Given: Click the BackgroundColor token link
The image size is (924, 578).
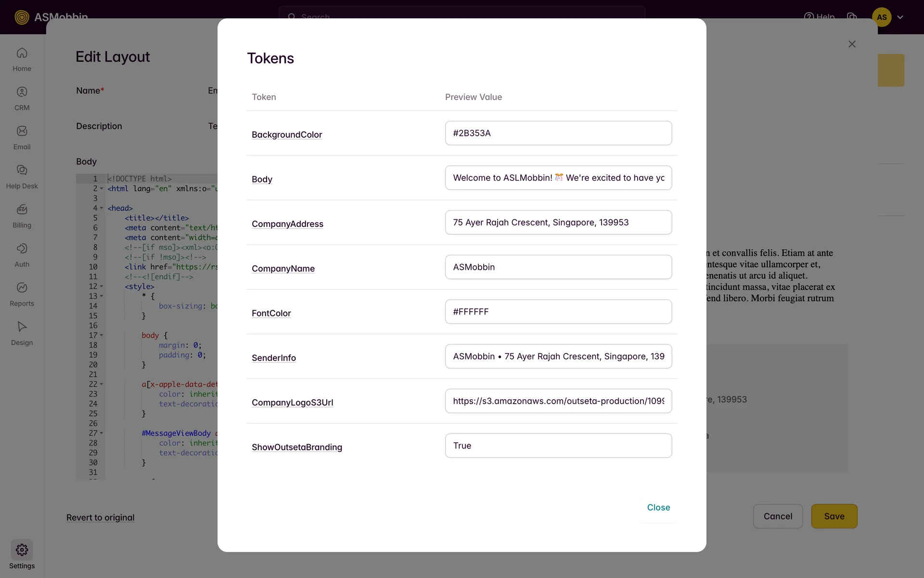Looking at the screenshot, I should click(287, 135).
